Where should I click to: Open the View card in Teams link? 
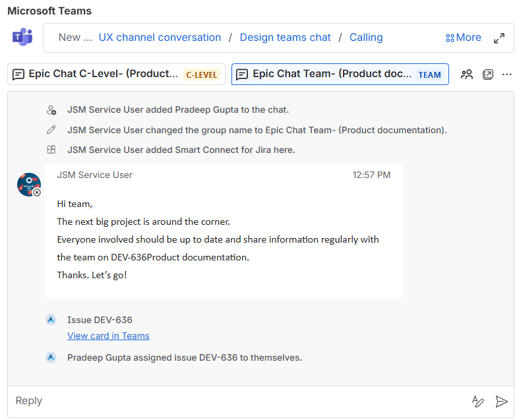coord(108,336)
